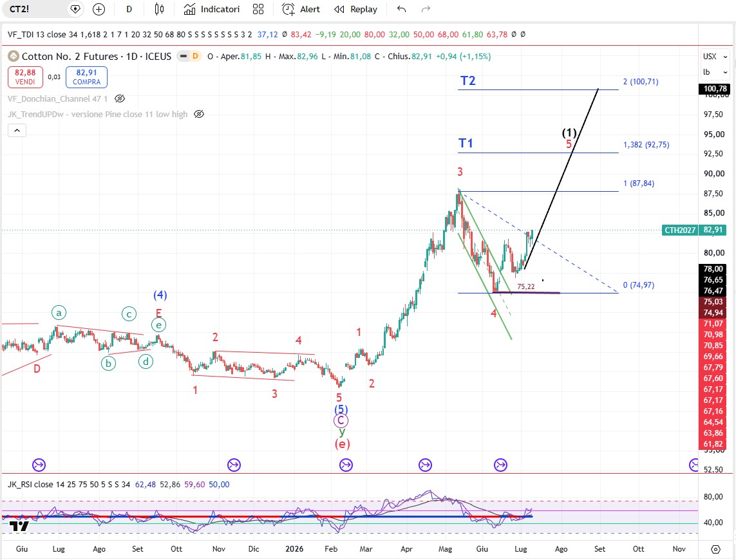Click the 78,00 black price axis label

(x=713, y=269)
